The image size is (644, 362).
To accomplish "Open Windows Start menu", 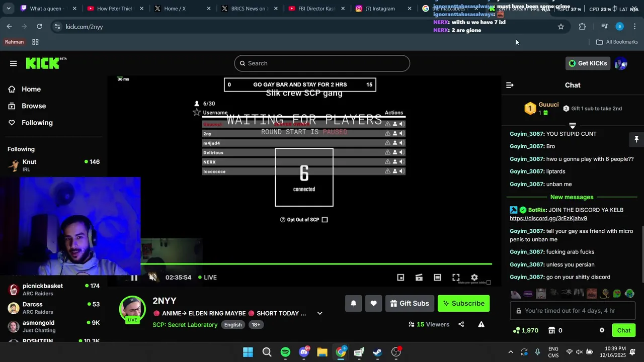I will click(248, 352).
